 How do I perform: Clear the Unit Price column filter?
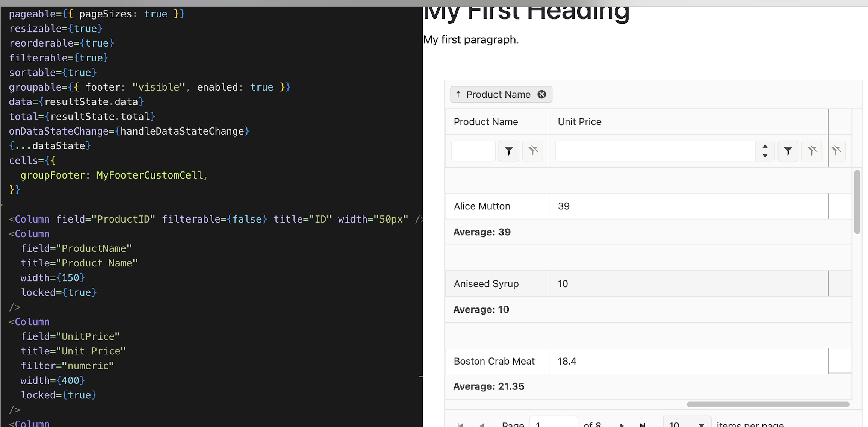click(812, 151)
